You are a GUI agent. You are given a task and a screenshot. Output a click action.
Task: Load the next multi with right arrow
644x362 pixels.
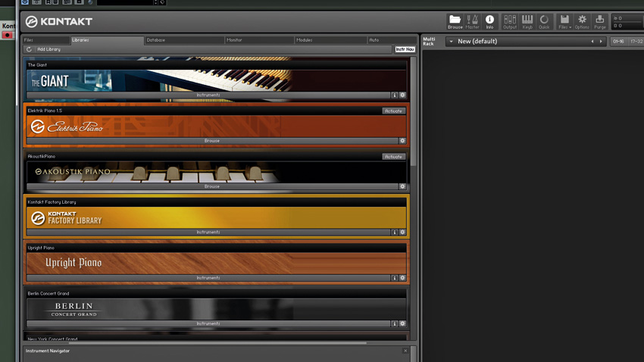click(x=601, y=42)
